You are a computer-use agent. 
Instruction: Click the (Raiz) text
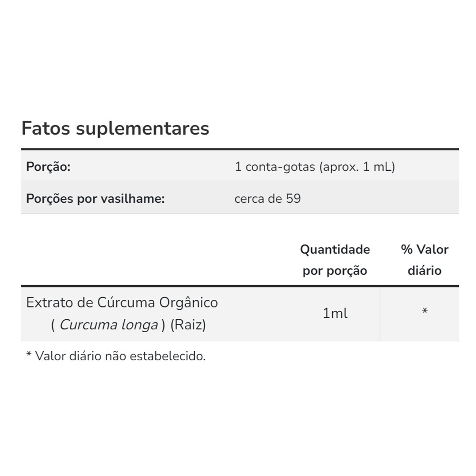point(188,325)
